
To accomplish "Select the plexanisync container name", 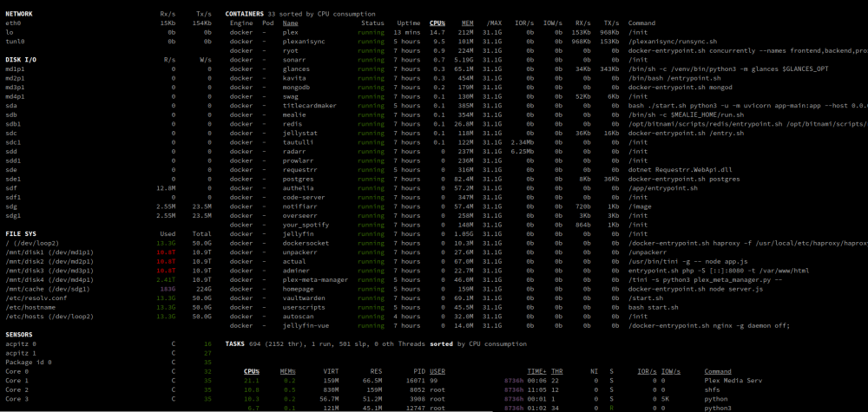I will point(304,42).
